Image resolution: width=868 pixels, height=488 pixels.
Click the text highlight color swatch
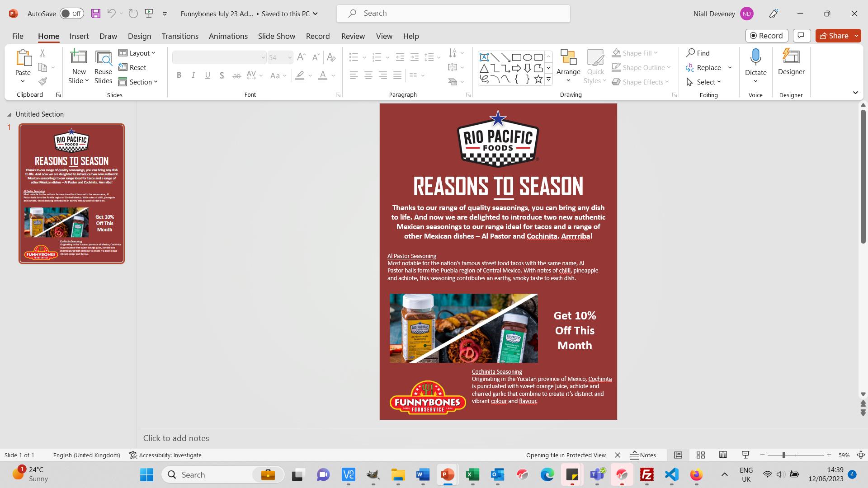coord(300,75)
